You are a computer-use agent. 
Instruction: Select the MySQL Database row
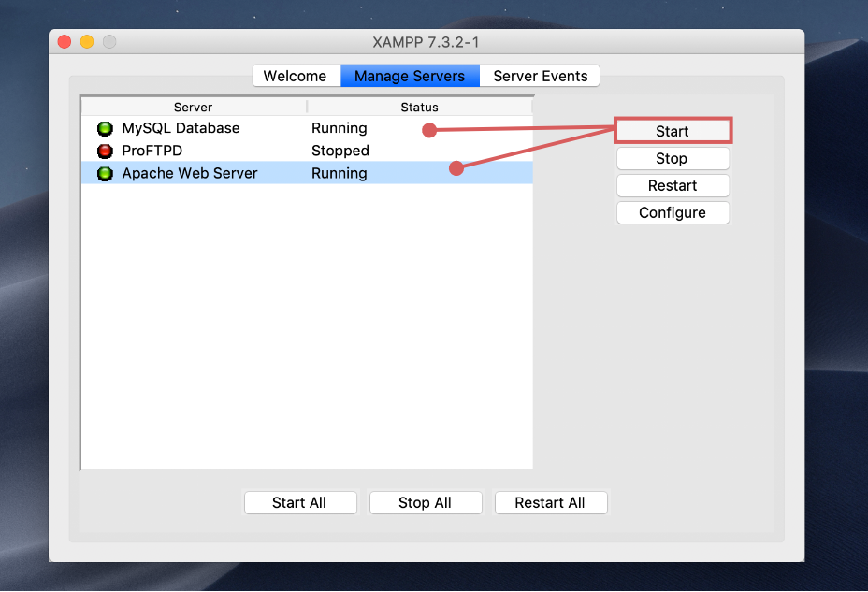pos(181,128)
